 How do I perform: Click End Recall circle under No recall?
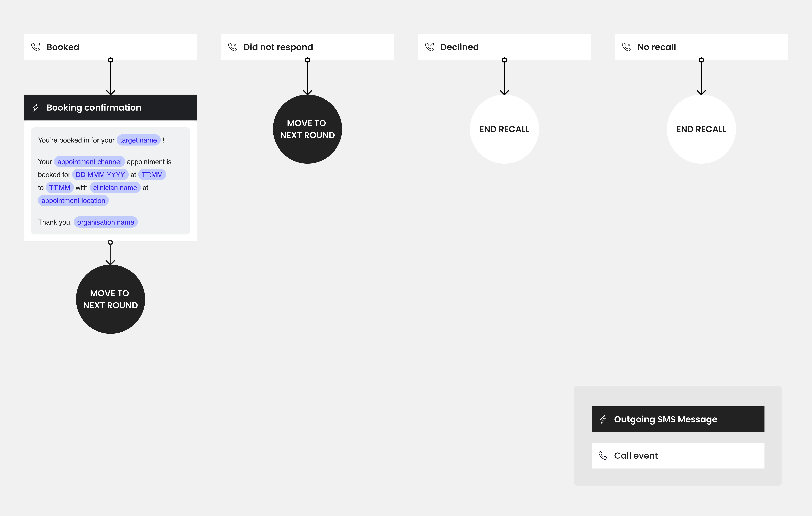pyautogui.click(x=701, y=129)
